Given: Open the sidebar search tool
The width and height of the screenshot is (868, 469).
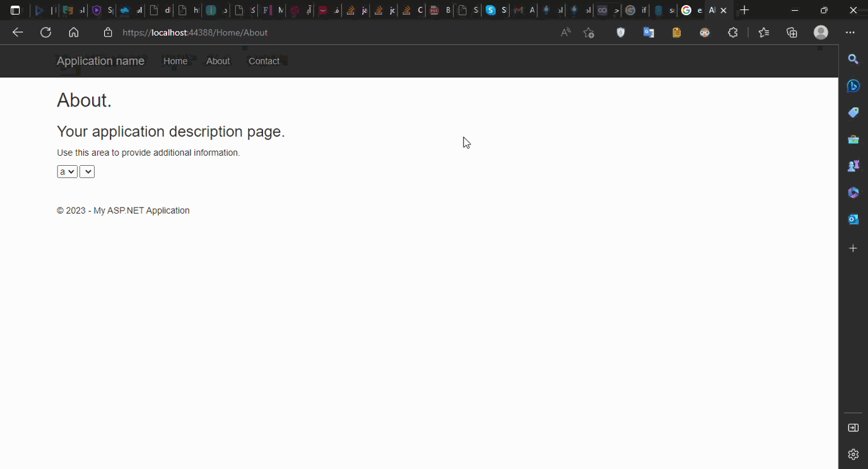Looking at the screenshot, I should (x=853, y=59).
